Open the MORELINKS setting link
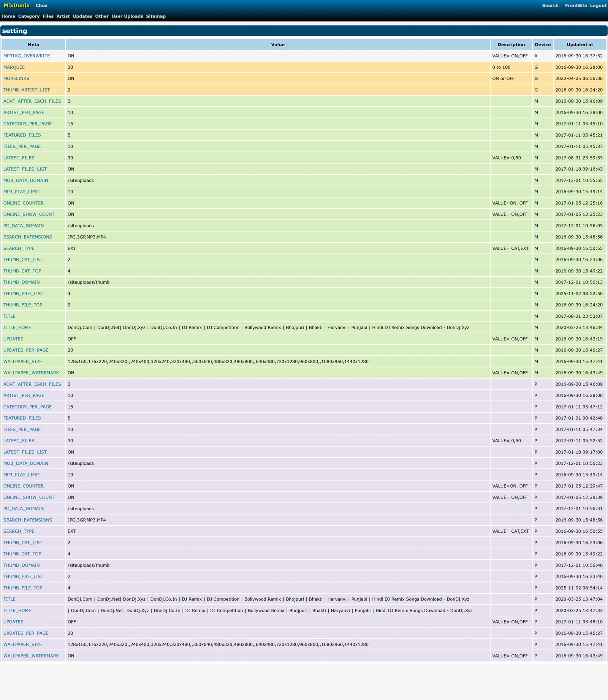This screenshot has height=700, width=608. point(16,79)
